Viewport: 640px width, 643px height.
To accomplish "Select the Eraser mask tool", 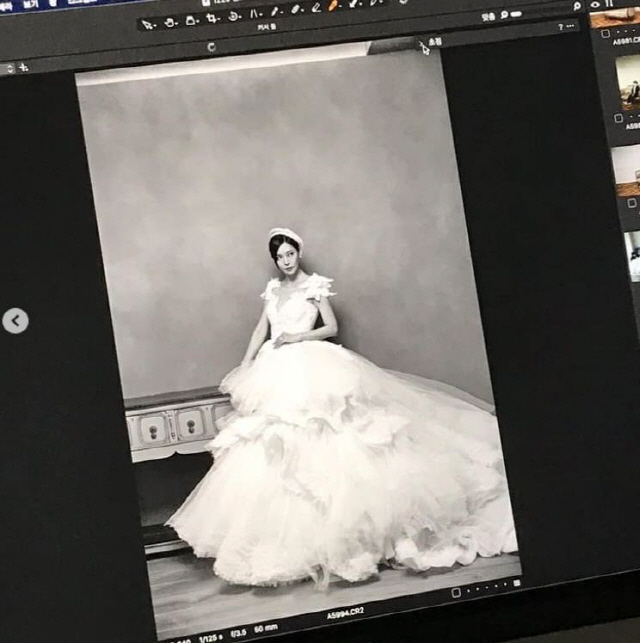I will pyautogui.click(x=295, y=9).
